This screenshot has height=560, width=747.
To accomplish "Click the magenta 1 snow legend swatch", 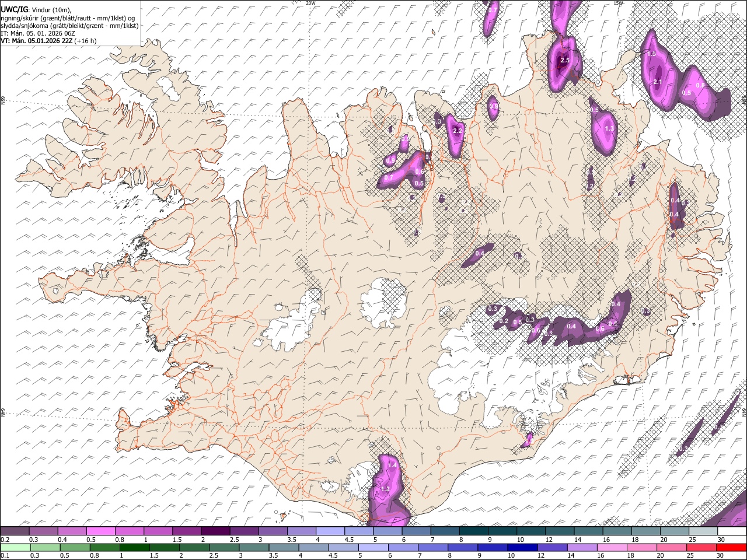I will point(158,531).
